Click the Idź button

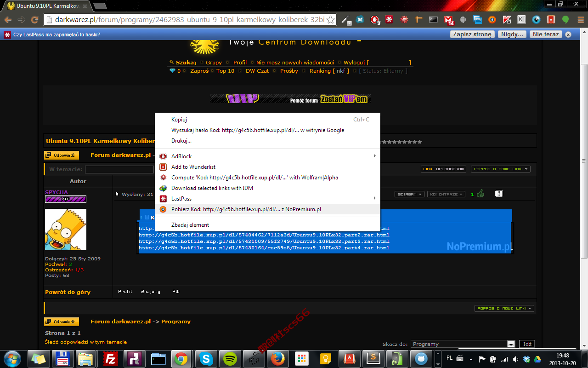point(527,344)
